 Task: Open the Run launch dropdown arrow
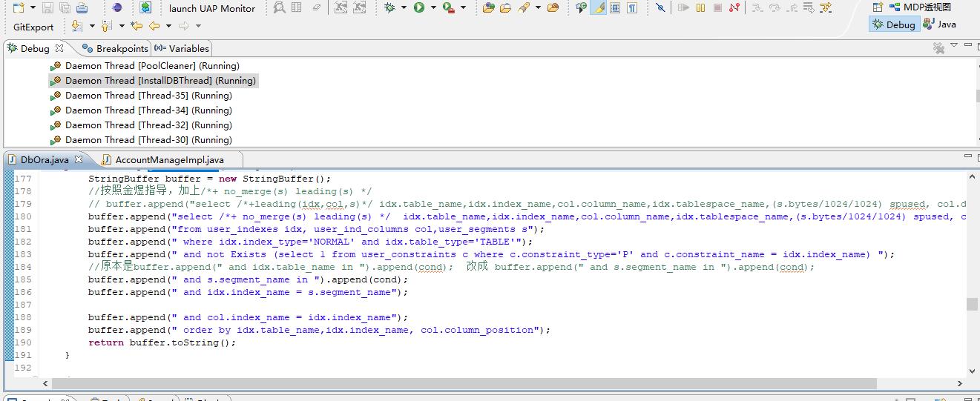coord(433,8)
